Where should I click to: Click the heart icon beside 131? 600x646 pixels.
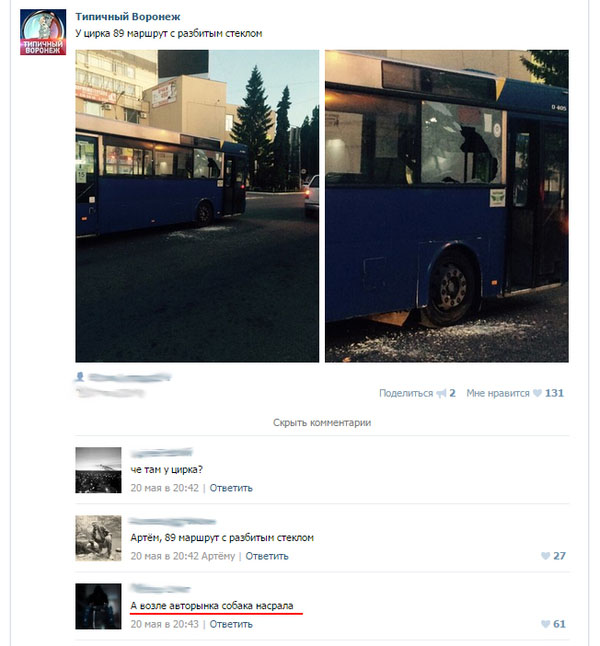(x=537, y=393)
